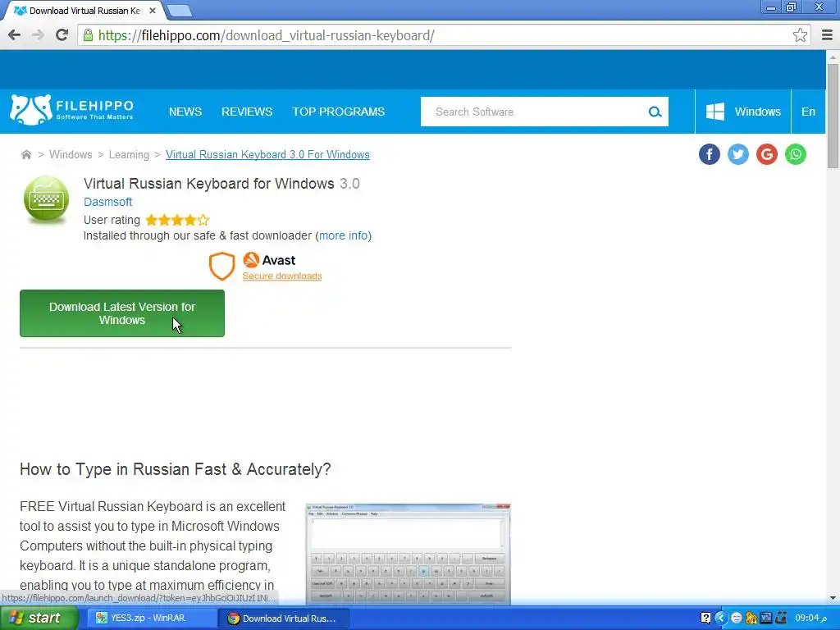840x630 pixels.
Task: Click the Download Virtual Rus... Chrome taskbar button
Action: 285,619
